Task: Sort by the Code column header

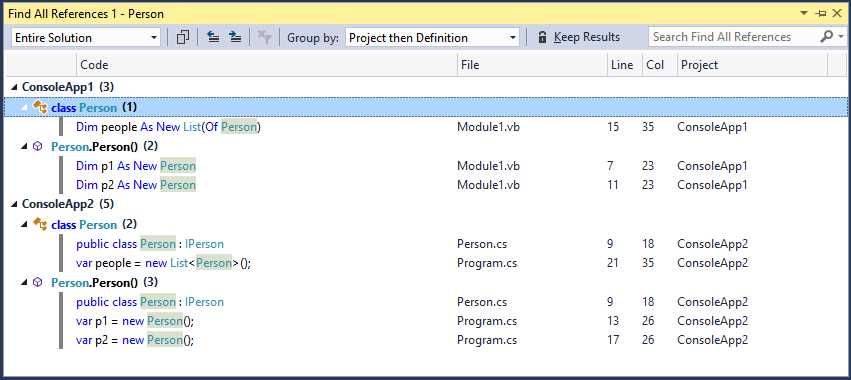Action: tap(266, 65)
